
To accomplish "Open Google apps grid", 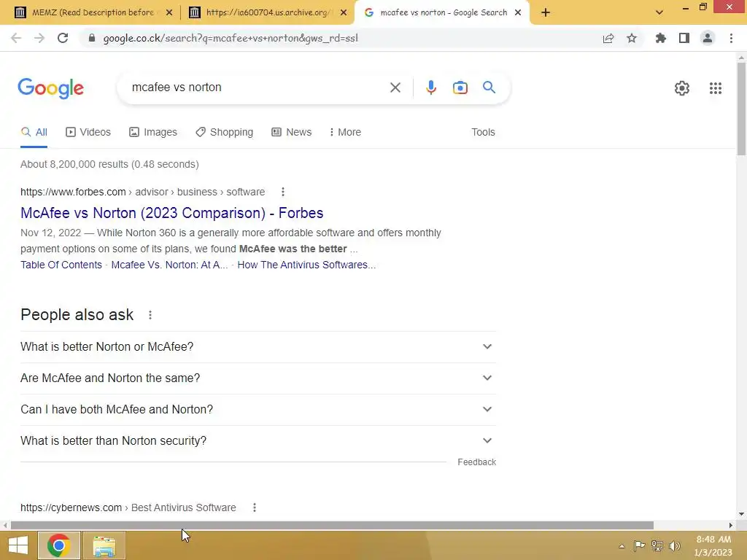I will [715, 88].
